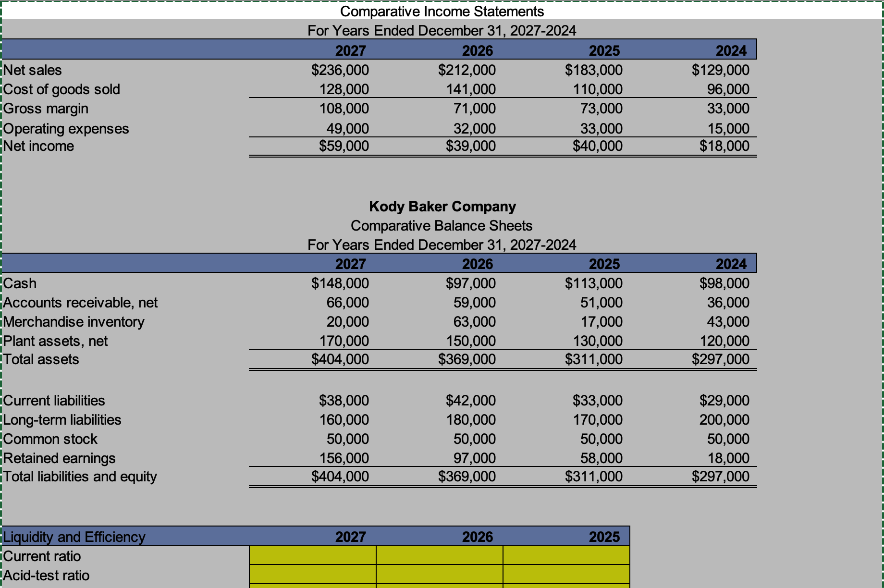Screen dimensions: 884x588
Task: Select Cash value $98,000
Action: point(724,283)
